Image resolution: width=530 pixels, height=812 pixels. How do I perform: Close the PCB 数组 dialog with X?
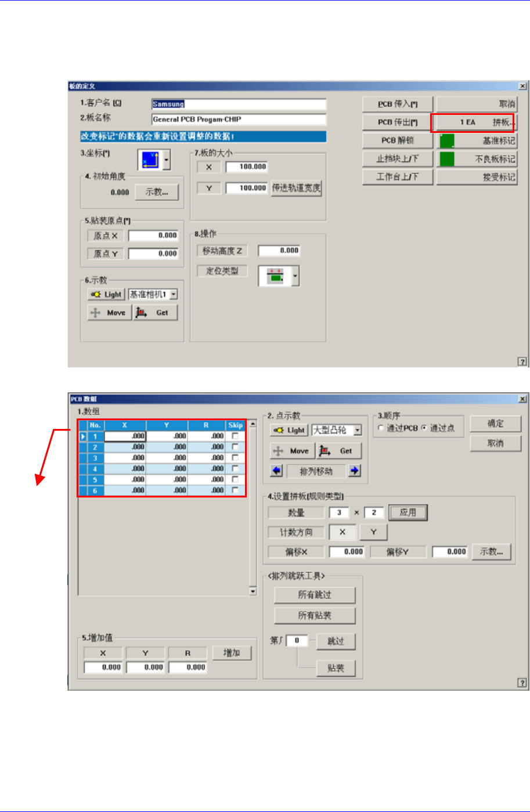point(522,399)
